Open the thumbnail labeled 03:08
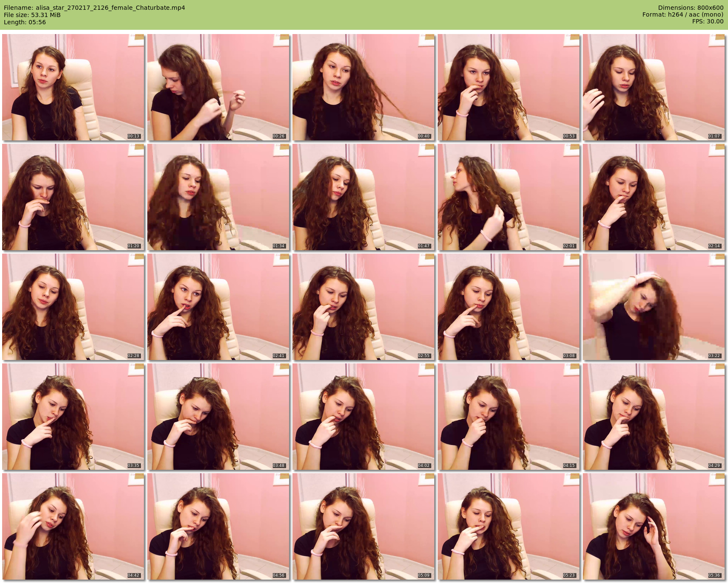 [x=509, y=307]
